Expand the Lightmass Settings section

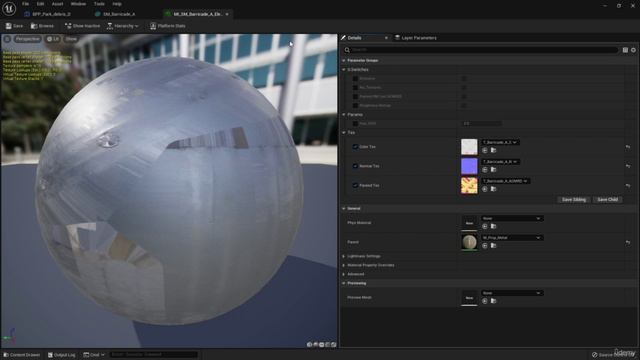pyautogui.click(x=344, y=256)
